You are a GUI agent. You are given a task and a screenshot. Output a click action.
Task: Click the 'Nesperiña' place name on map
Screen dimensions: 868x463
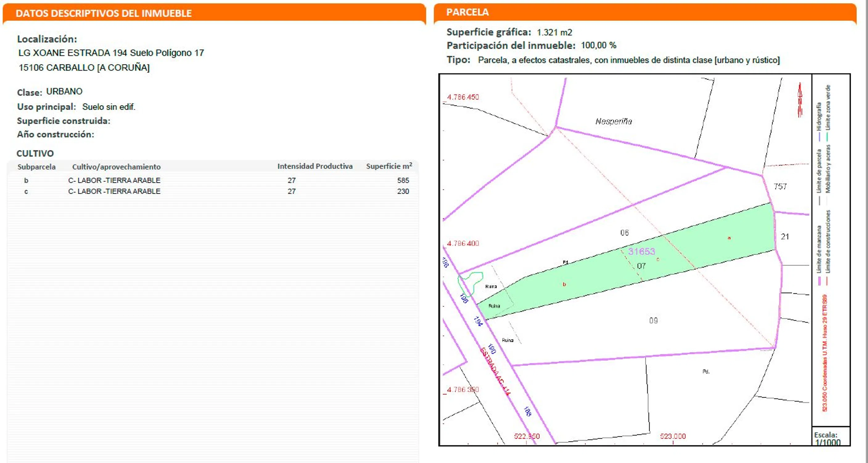coord(613,121)
